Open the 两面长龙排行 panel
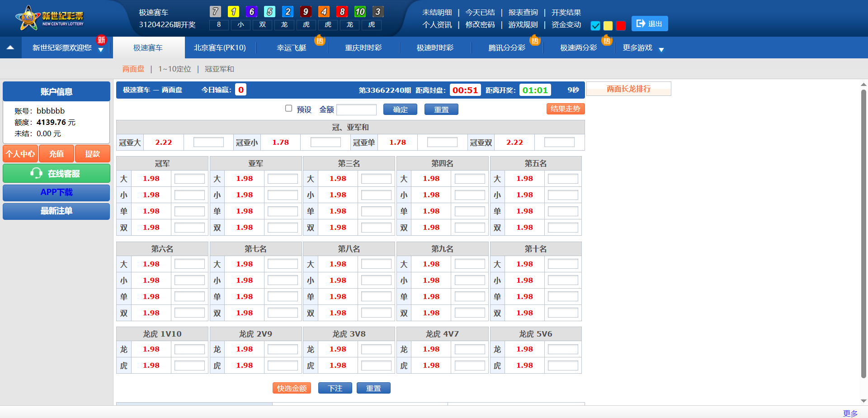The image size is (868, 418). coord(628,89)
